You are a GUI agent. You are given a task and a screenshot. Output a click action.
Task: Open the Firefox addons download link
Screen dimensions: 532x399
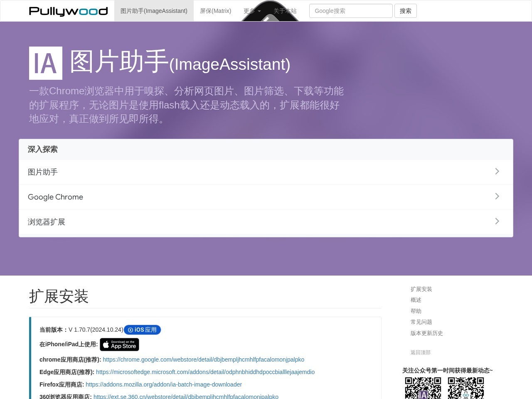click(x=164, y=384)
